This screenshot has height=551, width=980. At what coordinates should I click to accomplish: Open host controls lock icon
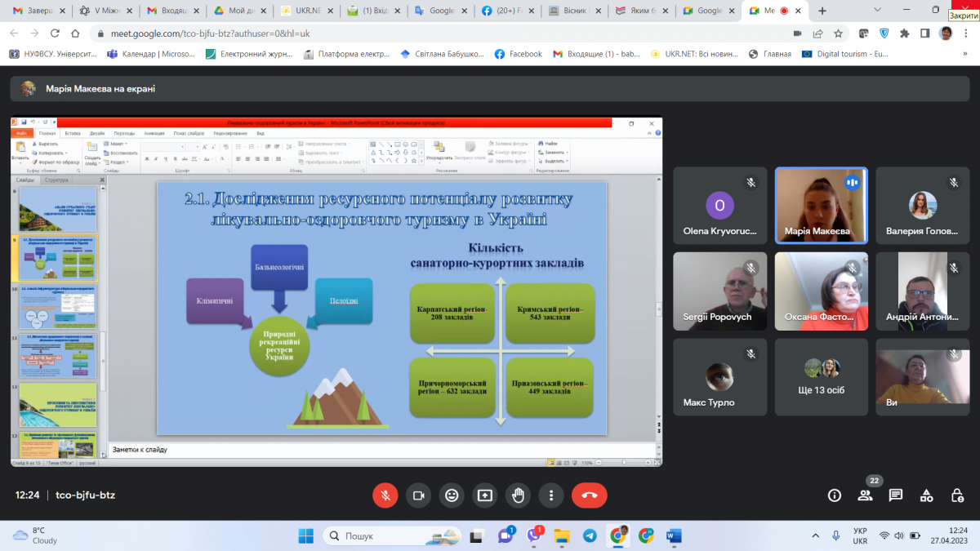(958, 495)
